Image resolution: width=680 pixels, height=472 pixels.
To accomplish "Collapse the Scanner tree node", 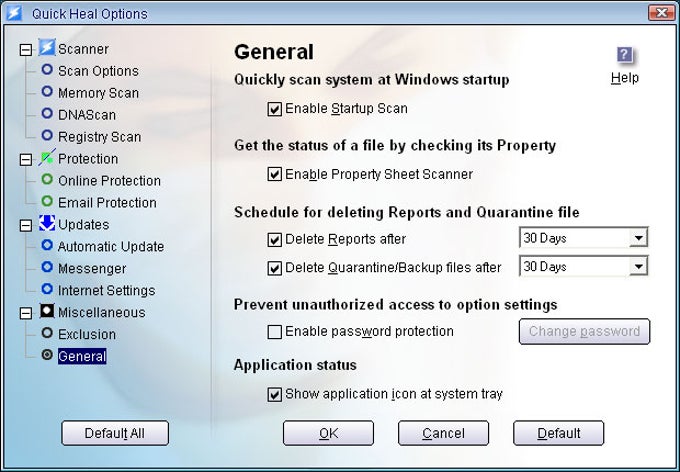I will pos(26,50).
